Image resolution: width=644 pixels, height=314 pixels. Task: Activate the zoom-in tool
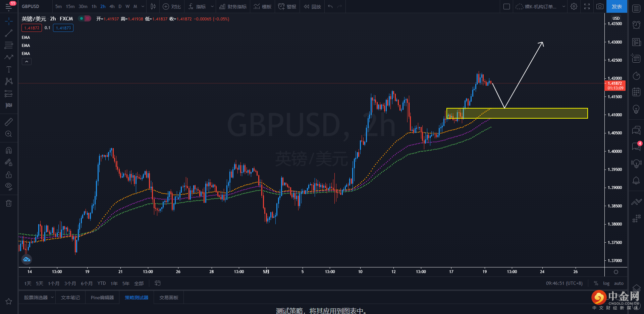pyautogui.click(x=9, y=134)
